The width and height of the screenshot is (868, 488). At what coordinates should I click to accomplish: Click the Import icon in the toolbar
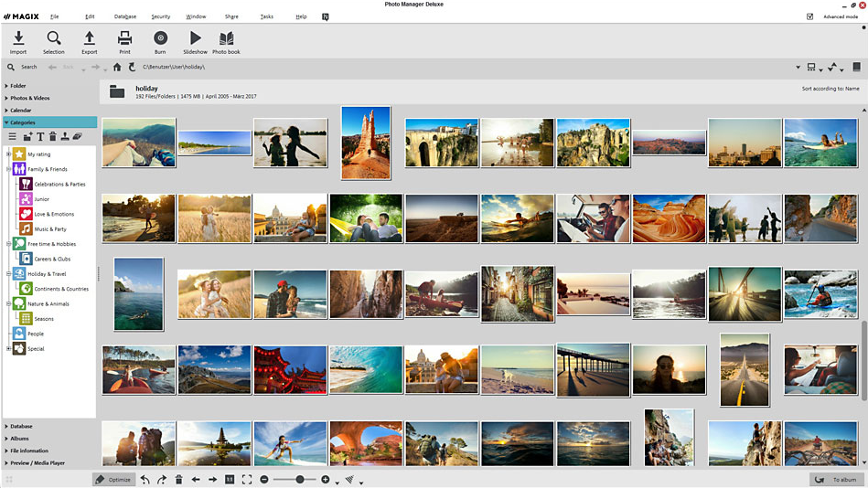click(18, 37)
